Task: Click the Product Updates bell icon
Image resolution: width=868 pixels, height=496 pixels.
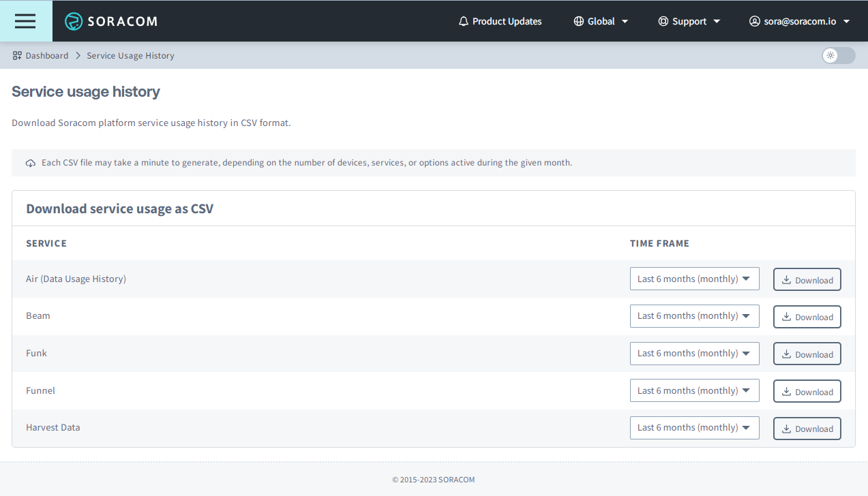Action: 463,20
